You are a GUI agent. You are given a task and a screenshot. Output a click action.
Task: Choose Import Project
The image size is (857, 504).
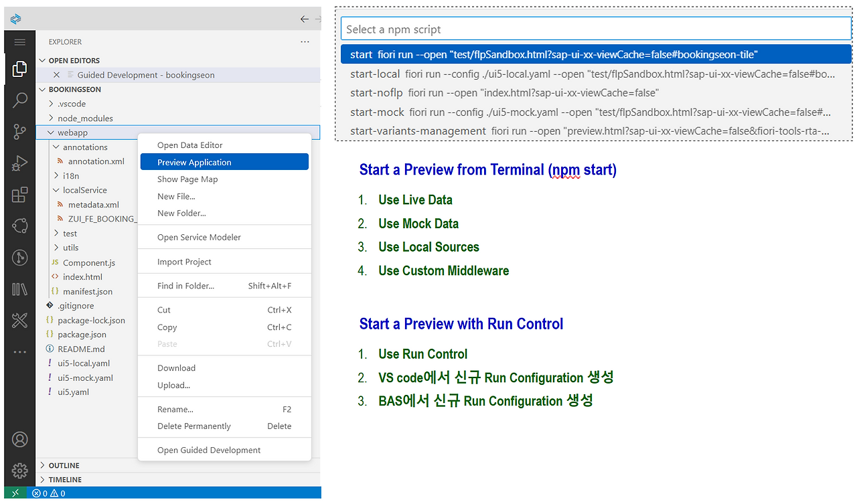(x=224, y=262)
